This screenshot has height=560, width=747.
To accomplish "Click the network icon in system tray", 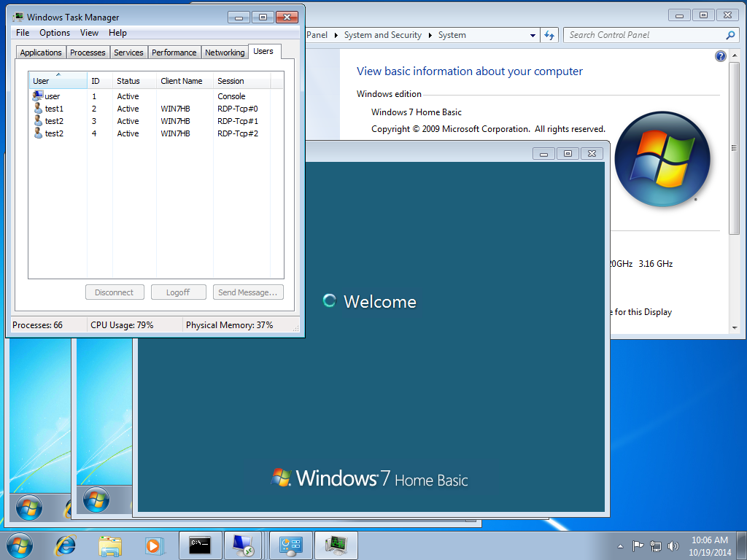I will 656,546.
